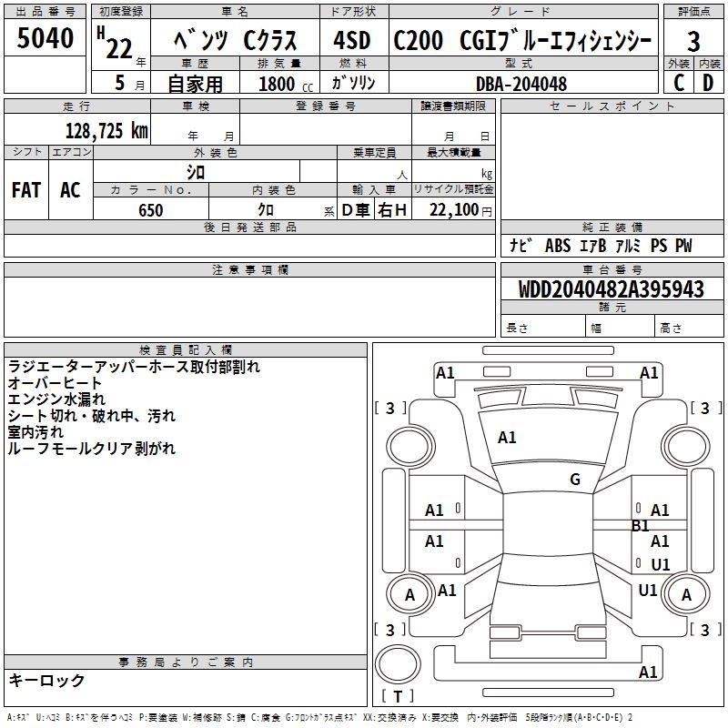Click note ラジエーターアッパーホース取付部割れ
The width and height of the screenshot is (728, 728).
[134, 367]
